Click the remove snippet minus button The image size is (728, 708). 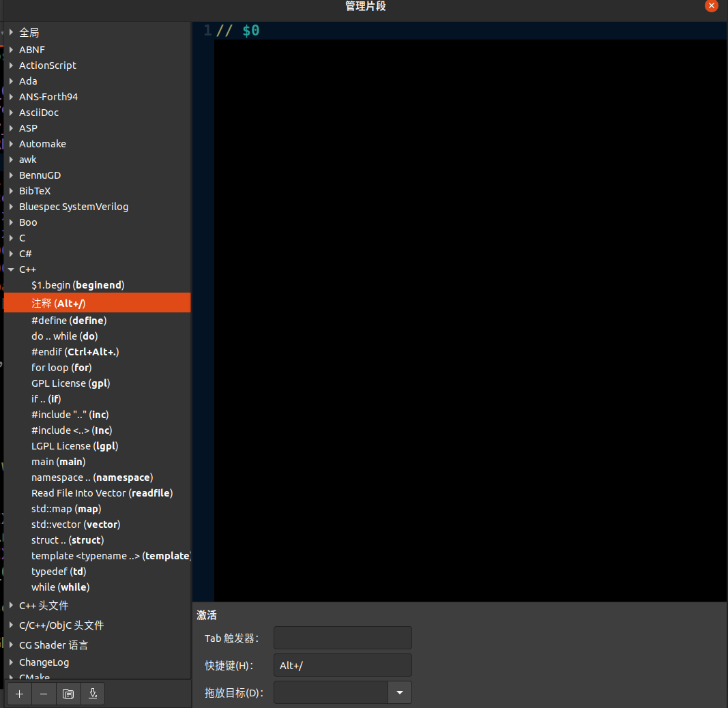(44, 694)
